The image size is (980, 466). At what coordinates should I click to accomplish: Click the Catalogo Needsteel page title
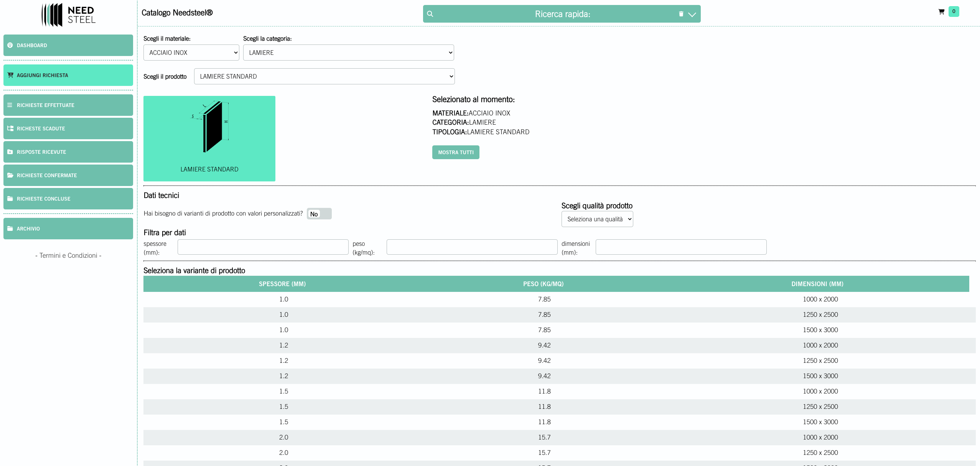(177, 13)
